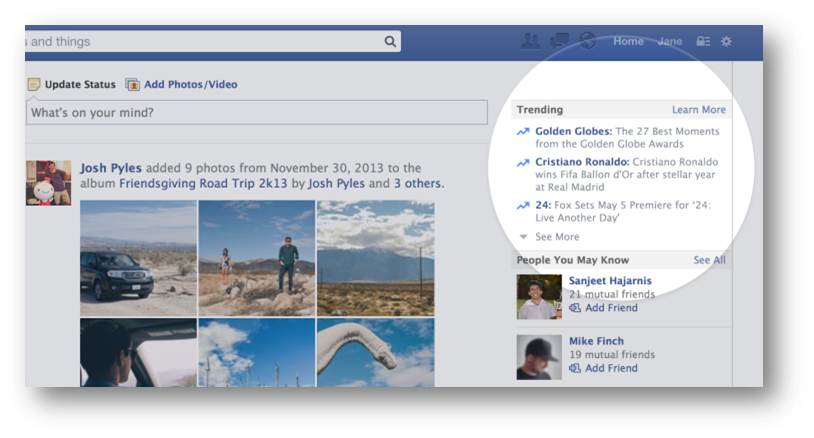Open Mike Finch profile name
Image resolution: width=814 pixels, height=438 pixels.
[596, 341]
